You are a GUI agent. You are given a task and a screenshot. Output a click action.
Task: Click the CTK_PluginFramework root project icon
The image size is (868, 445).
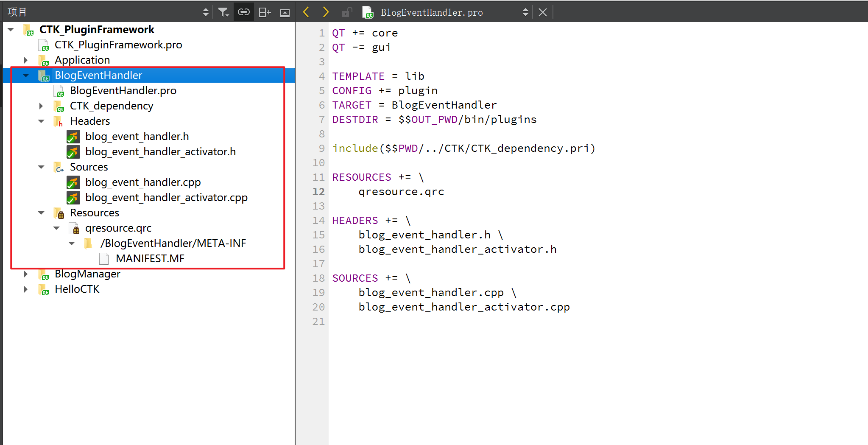pyautogui.click(x=28, y=30)
